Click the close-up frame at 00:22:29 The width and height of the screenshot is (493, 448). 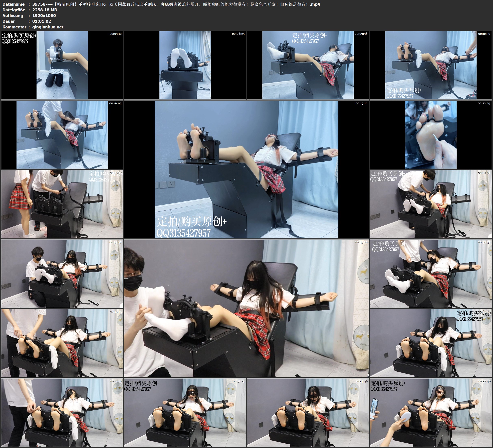[x=431, y=135]
